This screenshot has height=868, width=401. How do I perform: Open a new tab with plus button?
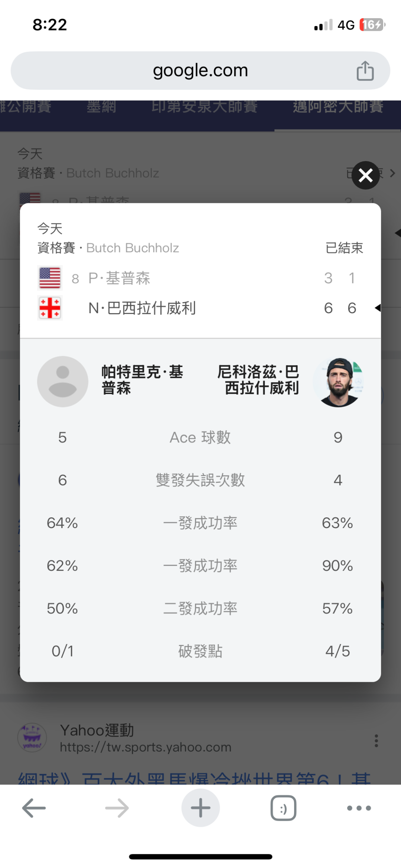tap(200, 808)
